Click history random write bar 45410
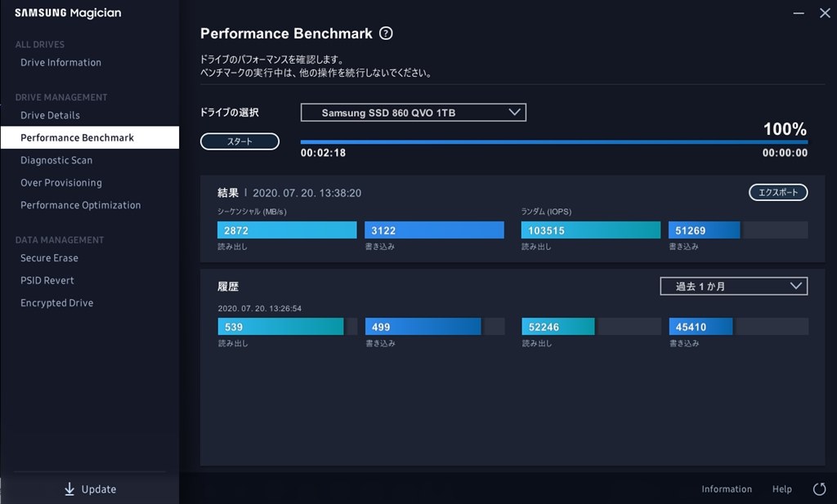837x504 pixels. tap(739, 327)
